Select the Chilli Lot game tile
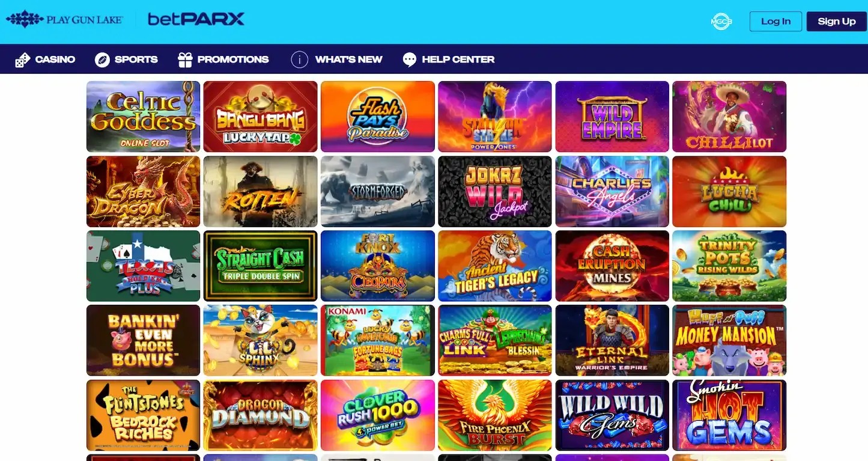The width and height of the screenshot is (868, 461). (729, 117)
